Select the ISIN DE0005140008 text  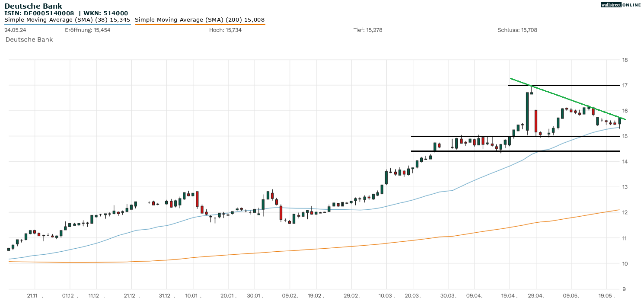pos(39,13)
